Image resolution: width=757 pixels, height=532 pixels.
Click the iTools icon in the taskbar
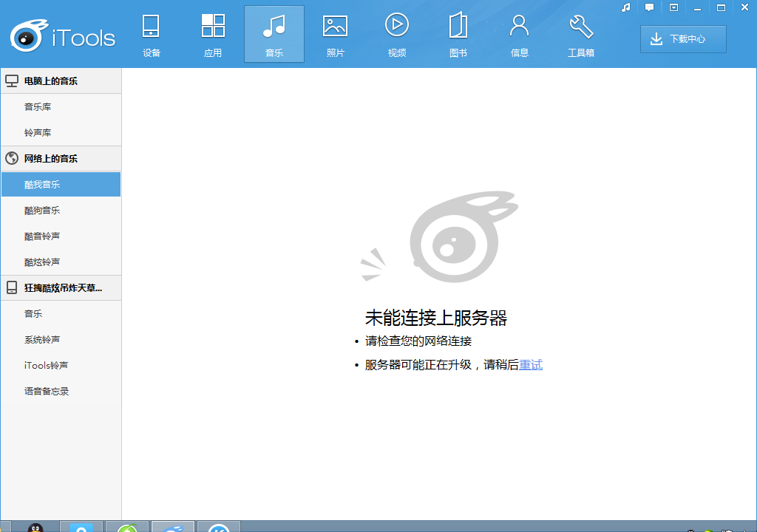pos(173,527)
